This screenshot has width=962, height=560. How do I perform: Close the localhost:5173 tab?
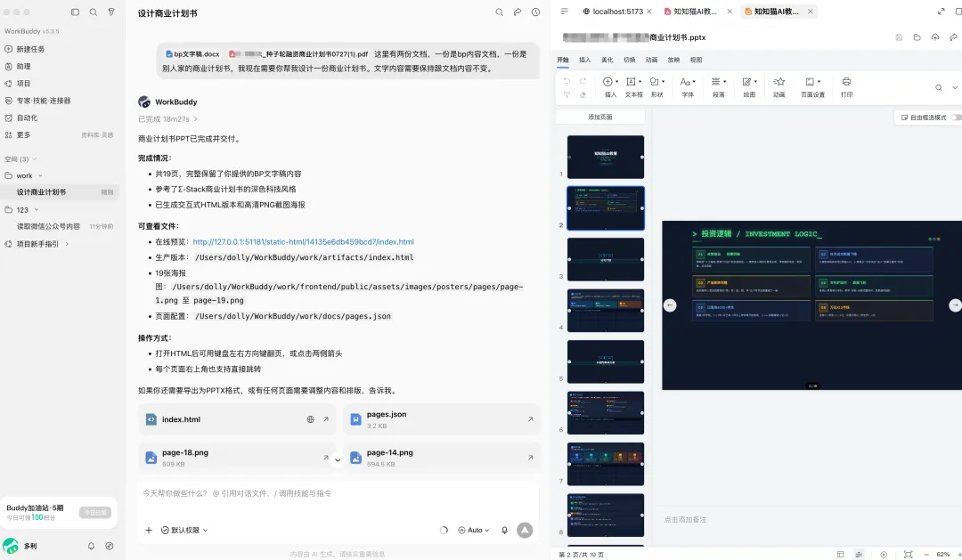(x=649, y=11)
